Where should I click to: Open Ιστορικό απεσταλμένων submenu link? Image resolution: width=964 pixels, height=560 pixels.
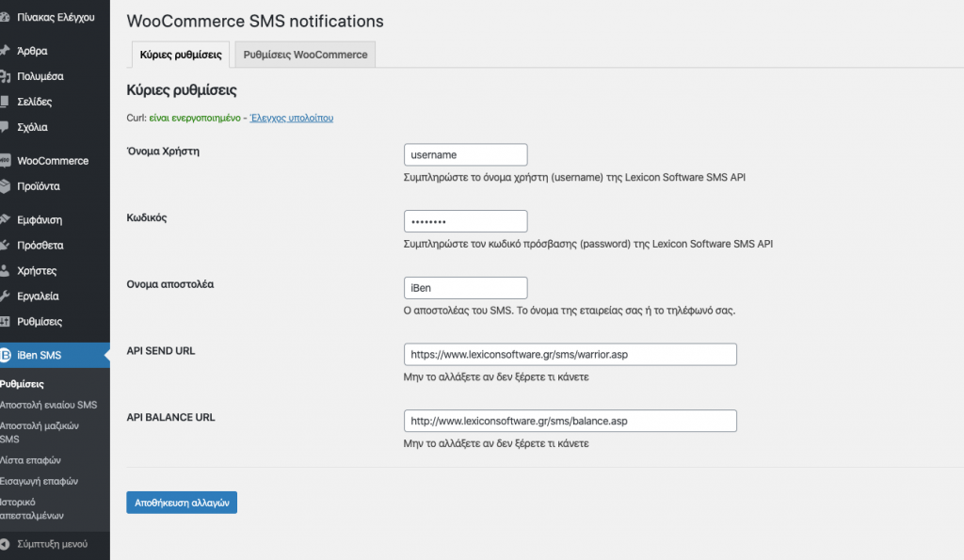[32, 509]
